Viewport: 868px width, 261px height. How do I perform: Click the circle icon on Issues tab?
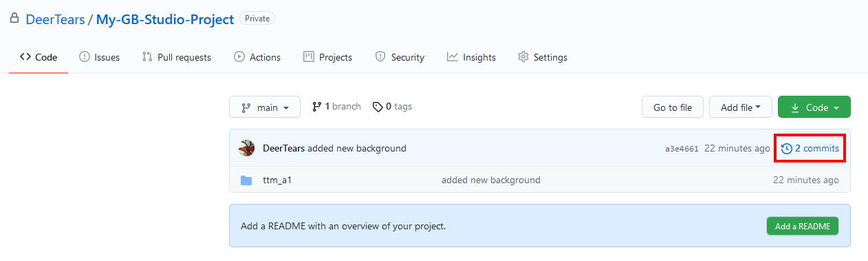(85, 56)
